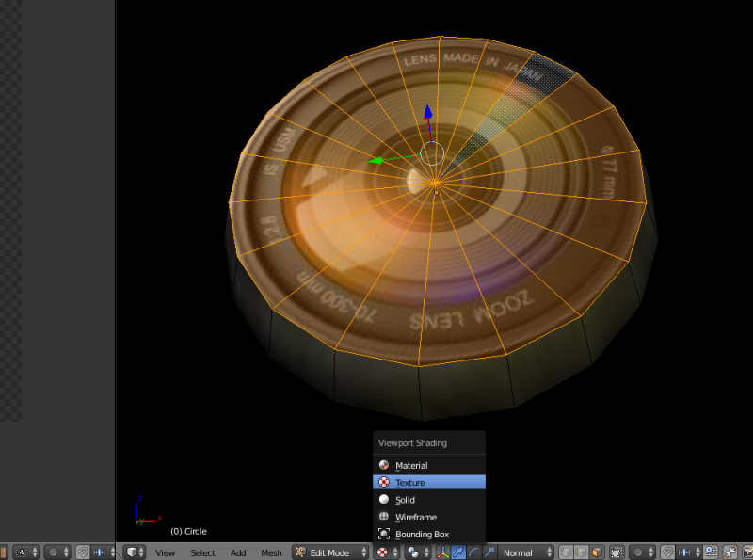This screenshot has height=560, width=753.
Task: Enable the scale manipulator icon
Action: pyautogui.click(x=488, y=552)
